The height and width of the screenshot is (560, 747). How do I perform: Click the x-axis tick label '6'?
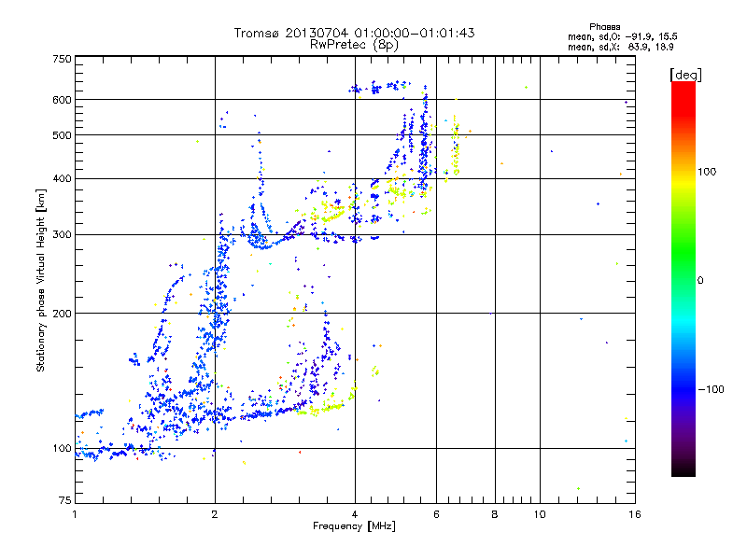(x=436, y=514)
